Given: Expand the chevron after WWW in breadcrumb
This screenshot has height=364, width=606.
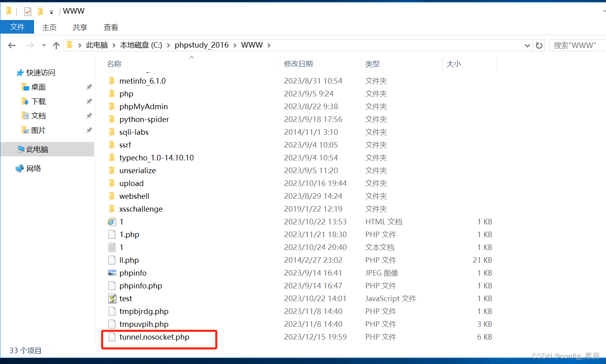Looking at the screenshot, I should tap(269, 45).
